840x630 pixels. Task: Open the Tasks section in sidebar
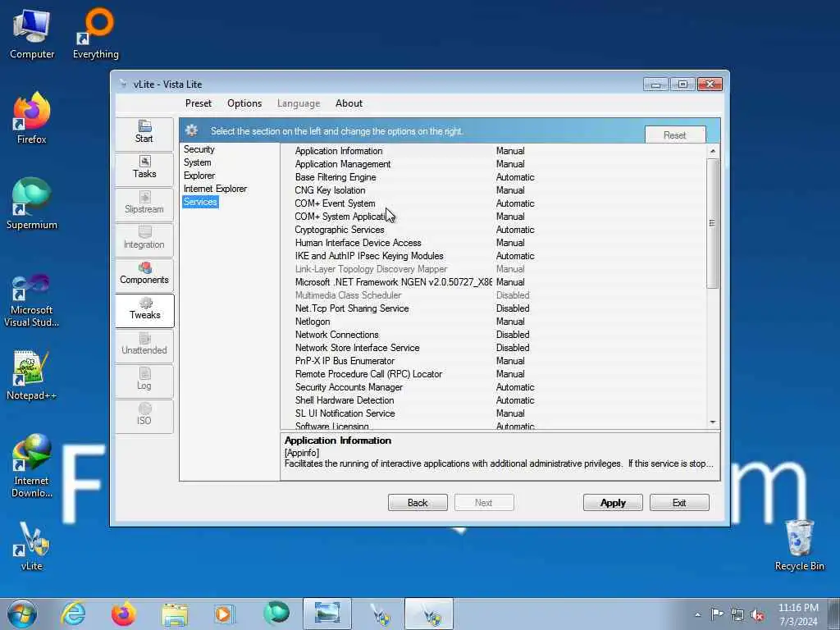tap(144, 168)
